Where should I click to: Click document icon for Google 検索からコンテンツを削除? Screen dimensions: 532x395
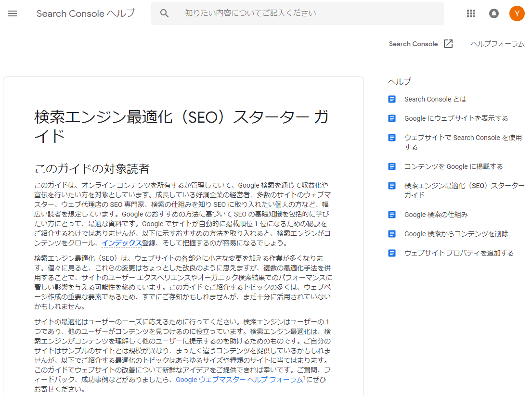(x=392, y=234)
